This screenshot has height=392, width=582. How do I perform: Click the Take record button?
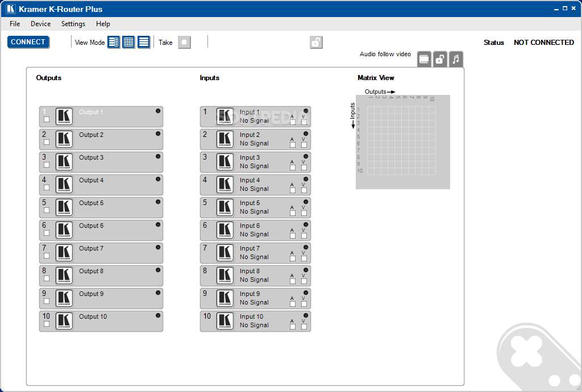click(184, 42)
